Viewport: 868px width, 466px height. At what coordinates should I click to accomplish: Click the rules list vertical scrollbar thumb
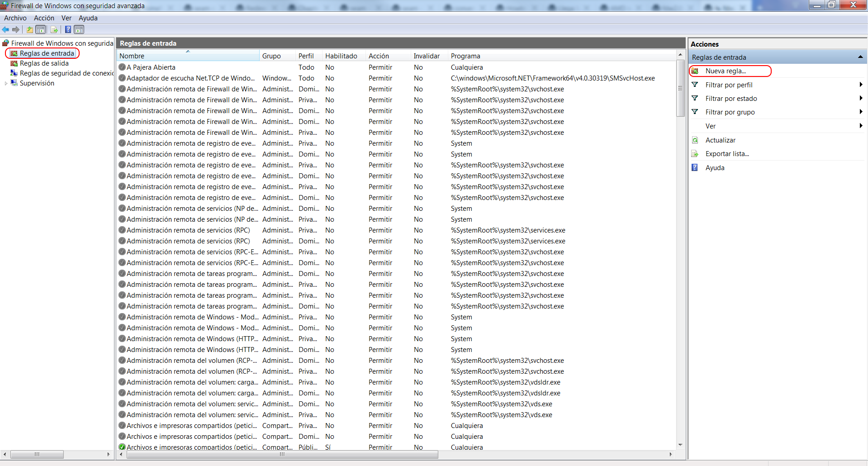coord(680,88)
